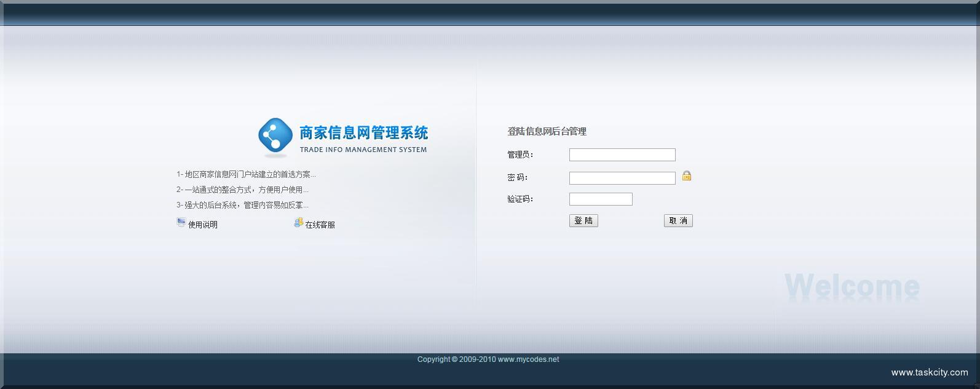Click the 登陆信息网后台管理 heading
The image size is (980, 389).
coord(547,132)
